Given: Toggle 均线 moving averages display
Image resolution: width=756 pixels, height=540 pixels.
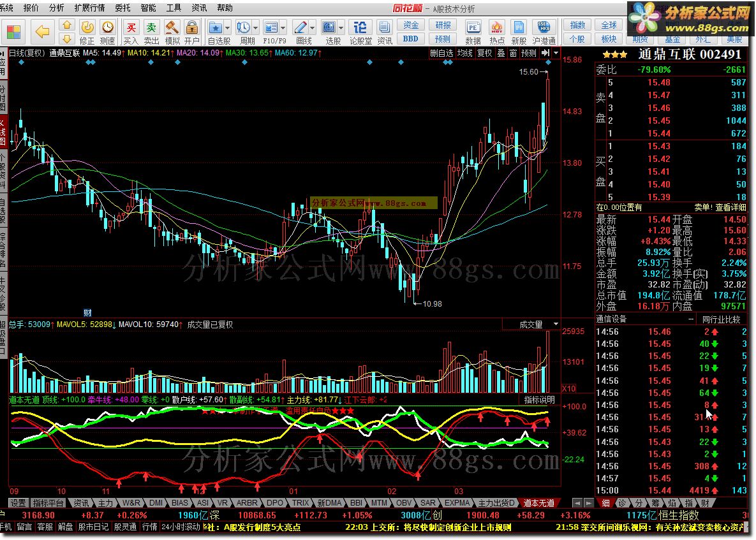Looking at the screenshot, I should click(465, 53).
